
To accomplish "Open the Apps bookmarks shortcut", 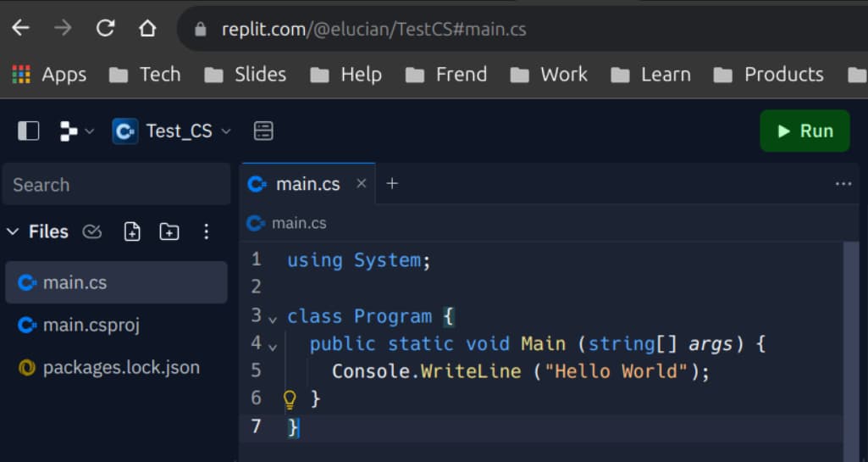I will click(49, 75).
